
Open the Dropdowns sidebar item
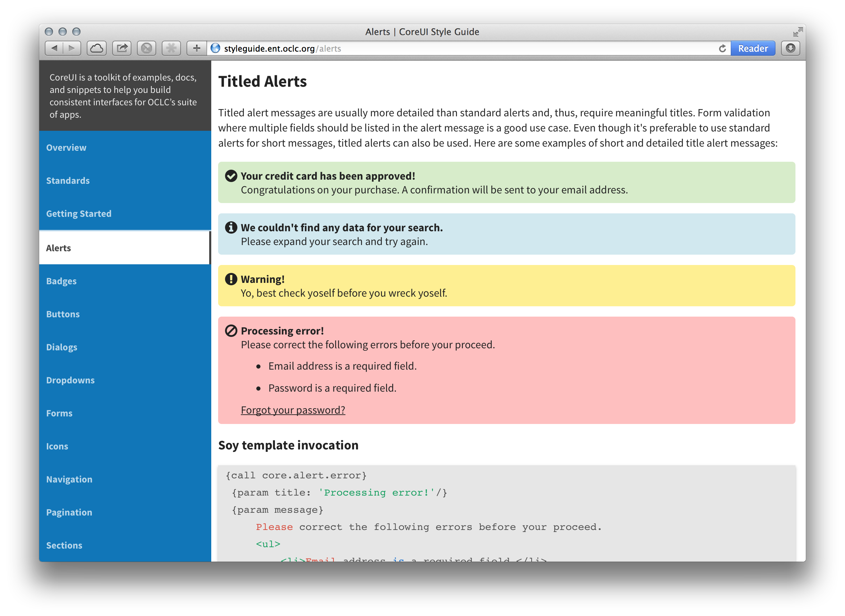[x=125, y=380]
